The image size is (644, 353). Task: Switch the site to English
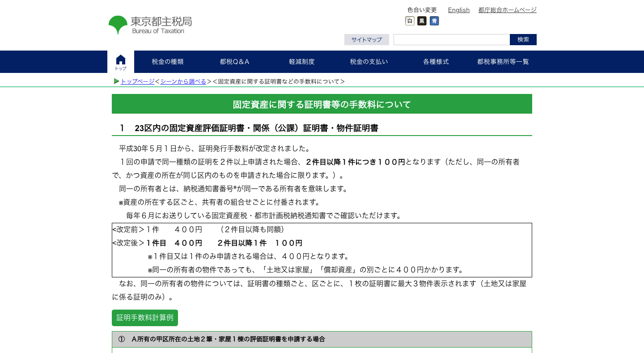pyautogui.click(x=459, y=10)
